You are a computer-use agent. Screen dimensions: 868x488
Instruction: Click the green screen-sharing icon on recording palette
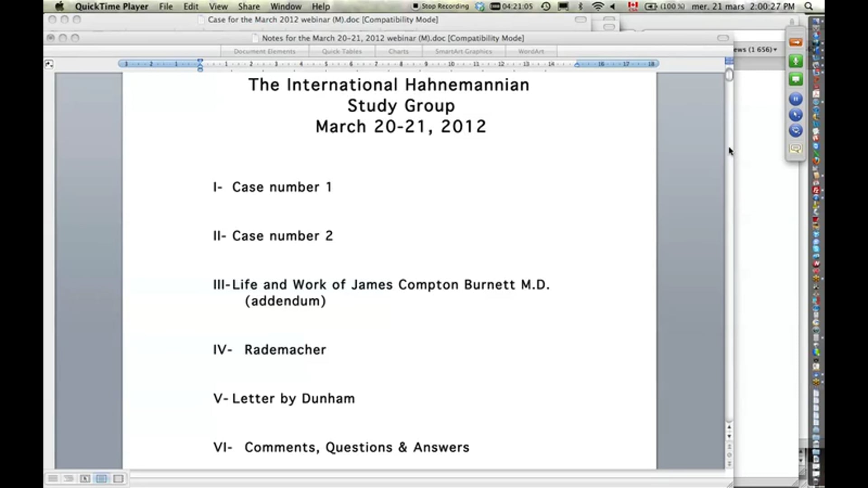click(x=796, y=79)
